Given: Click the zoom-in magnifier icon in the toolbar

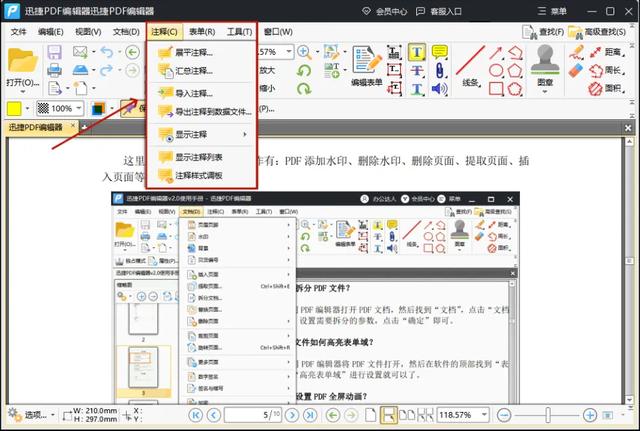Looking at the screenshot, I should click(x=304, y=52).
